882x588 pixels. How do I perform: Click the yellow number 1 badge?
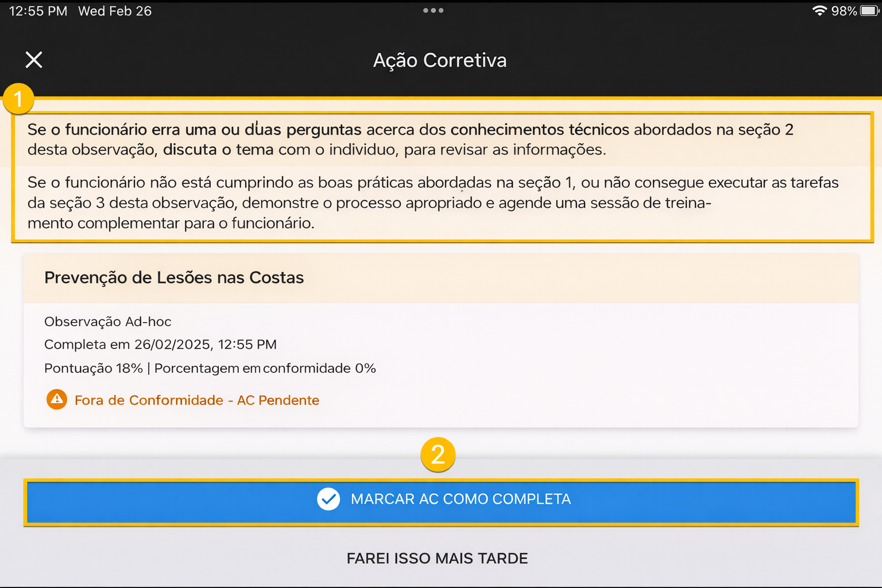[18, 99]
